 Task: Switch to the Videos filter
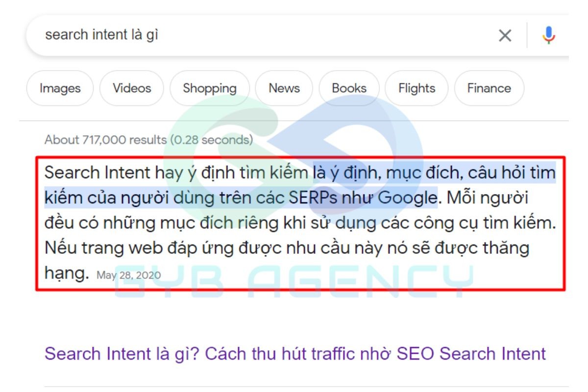click(x=132, y=88)
